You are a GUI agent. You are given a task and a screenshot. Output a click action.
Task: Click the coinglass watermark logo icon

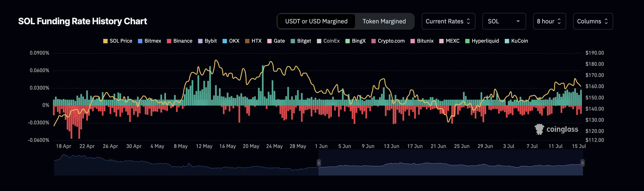click(x=539, y=129)
